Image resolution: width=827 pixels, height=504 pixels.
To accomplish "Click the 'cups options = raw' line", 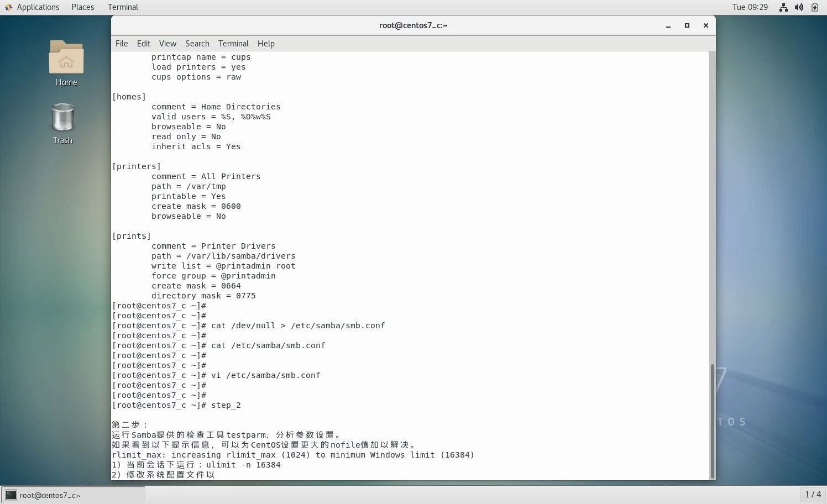I will [x=196, y=77].
